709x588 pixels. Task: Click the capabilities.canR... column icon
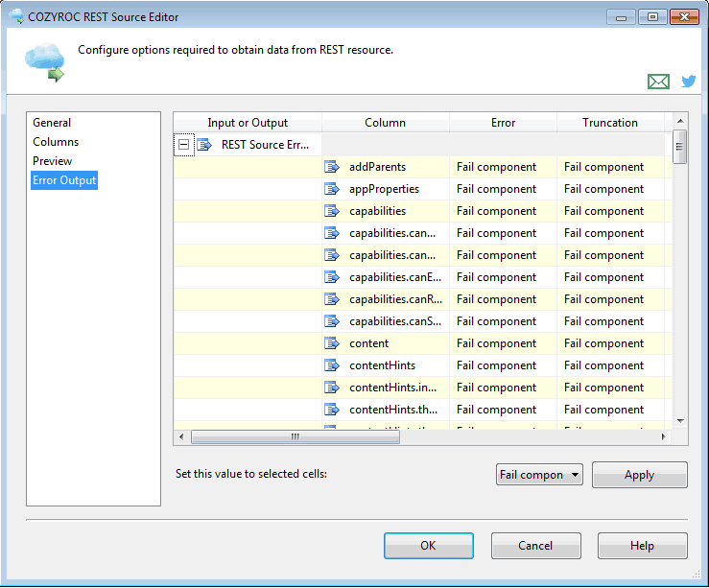click(332, 299)
